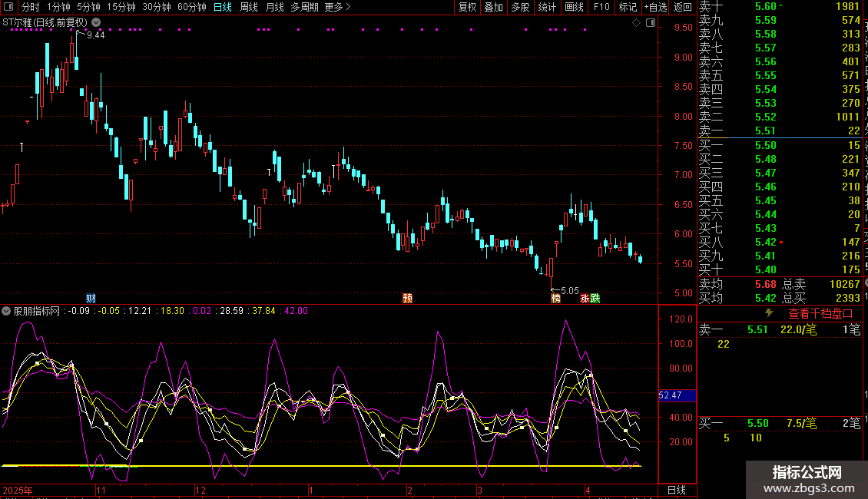Click the 日线 label at bottom-right of timeline
Viewport: 868px width, 499px height.
tap(676, 490)
